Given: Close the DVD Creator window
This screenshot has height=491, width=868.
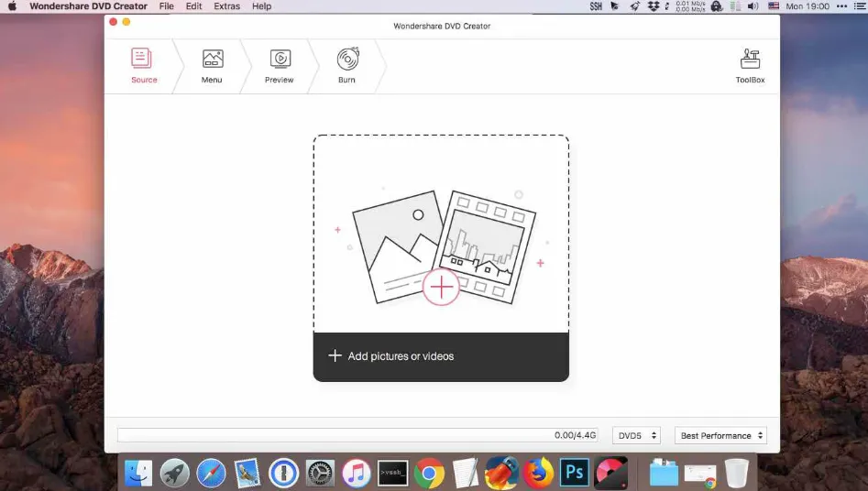Looking at the screenshot, I should pos(113,22).
